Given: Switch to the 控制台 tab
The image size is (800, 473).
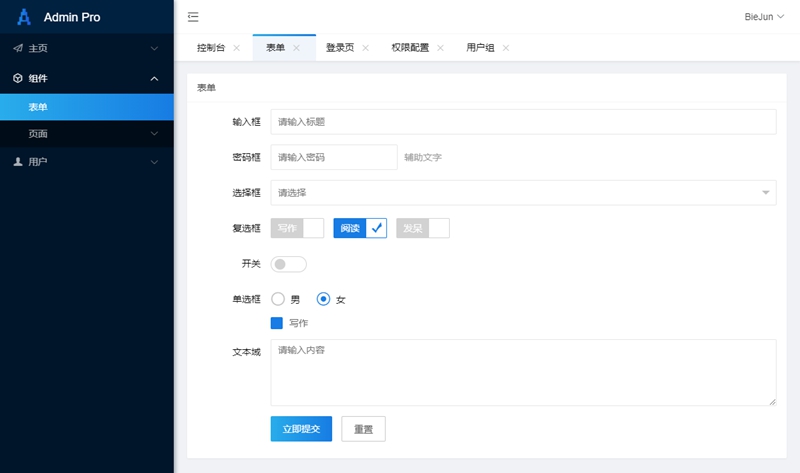Looking at the screenshot, I should tap(211, 48).
